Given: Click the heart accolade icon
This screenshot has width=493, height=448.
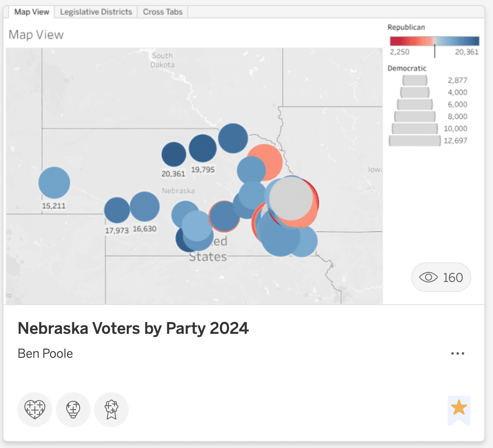Looking at the screenshot, I should coord(35,409).
